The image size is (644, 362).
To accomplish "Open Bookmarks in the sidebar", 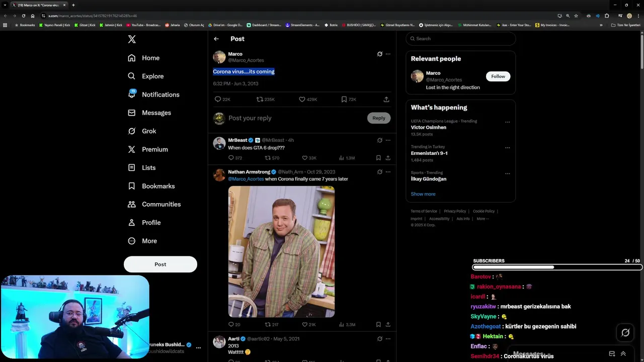I will pos(151,186).
